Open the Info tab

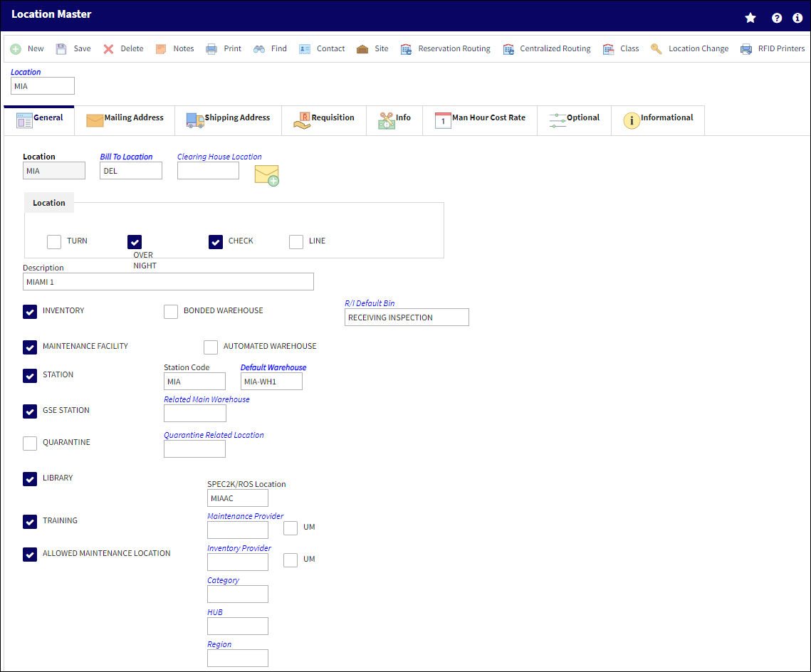[x=394, y=120]
